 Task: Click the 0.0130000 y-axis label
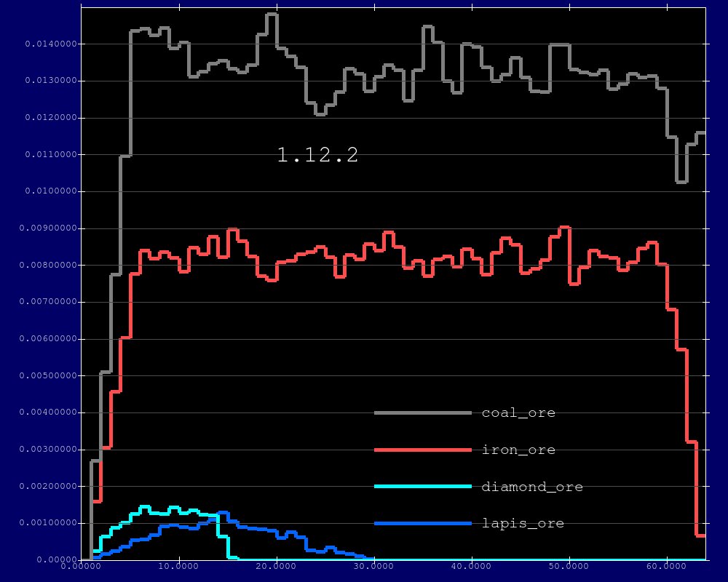click(51, 81)
